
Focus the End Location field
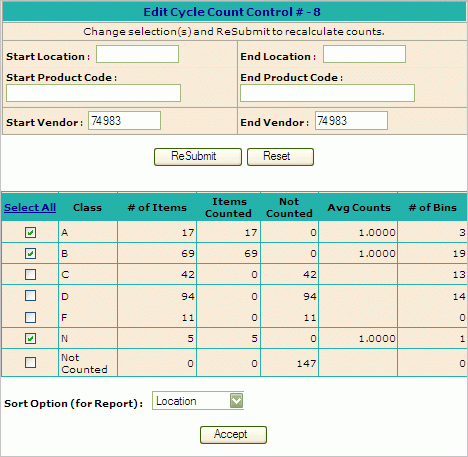tap(364, 54)
